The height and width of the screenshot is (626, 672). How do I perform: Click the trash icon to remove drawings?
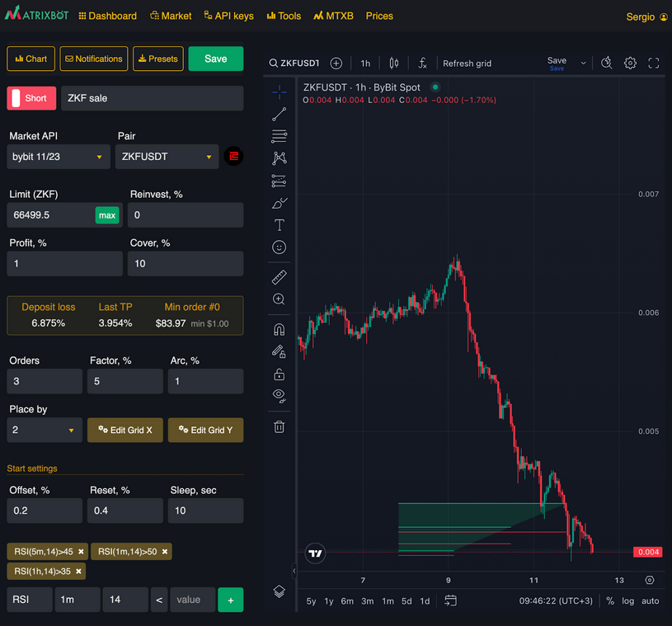point(280,426)
